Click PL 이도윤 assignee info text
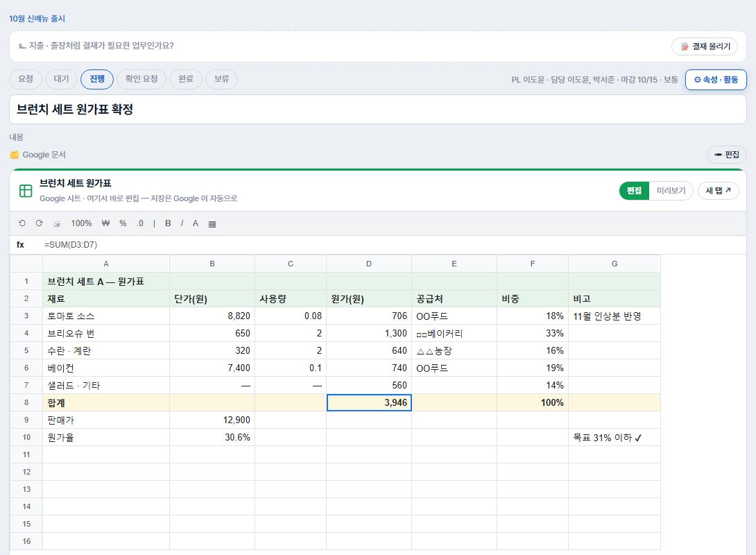Image resolution: width=756 pixels, height=555 pixels. click(594, 80)
